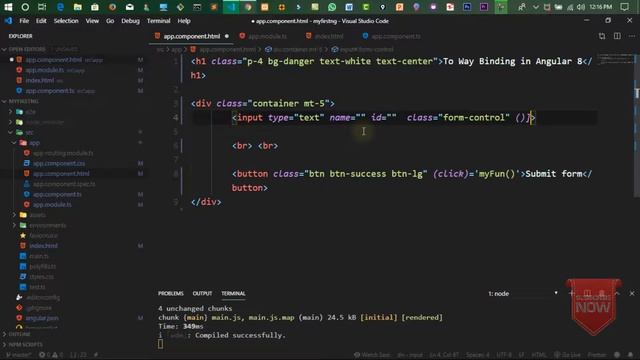Click the notifications bell in status bar
Screen dimensions: 640x360
click(x=631, y=355)
